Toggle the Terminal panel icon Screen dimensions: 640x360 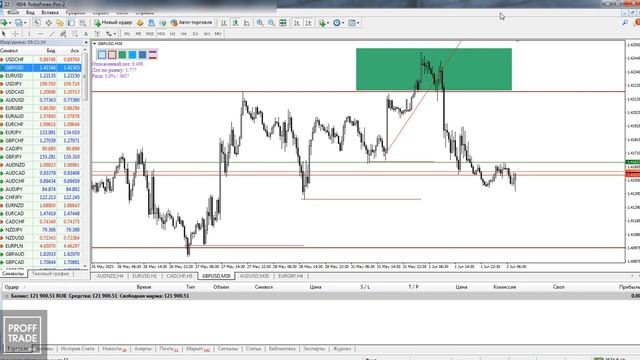click(71, 23)
